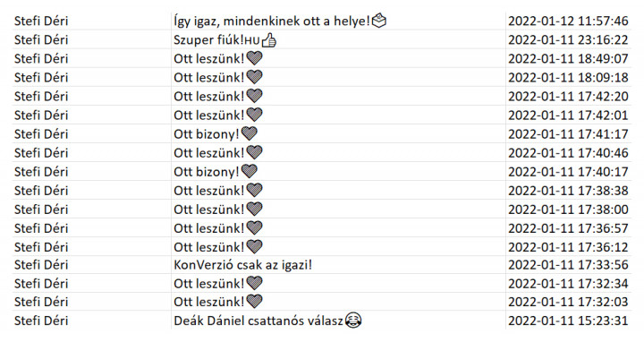Screen dimensions: 644x342
Task: Click the heart emoji in the 17:32:03 row
Action: click(x=254, y=302)
